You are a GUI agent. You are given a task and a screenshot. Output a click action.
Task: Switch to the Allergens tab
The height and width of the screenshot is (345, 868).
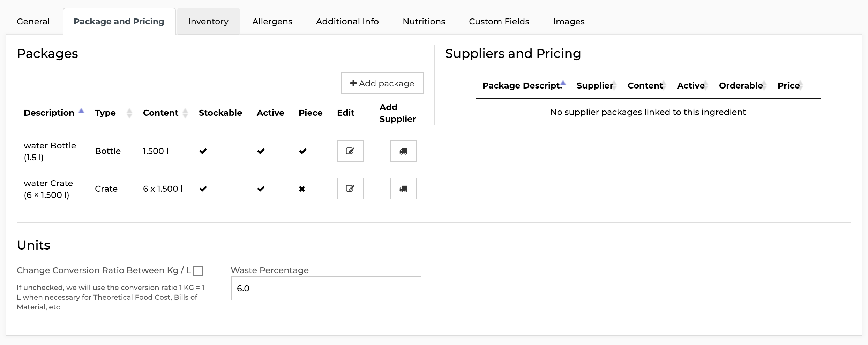[272, 21]
